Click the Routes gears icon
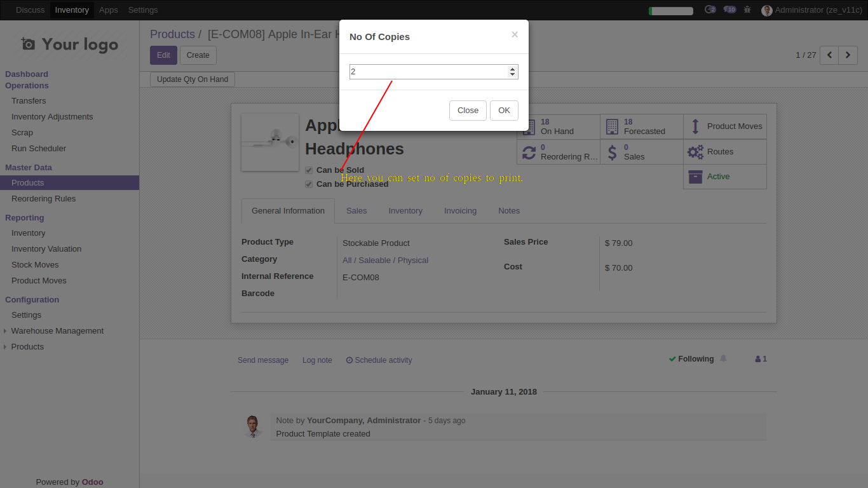Viewport: 868px width, 488px height. click(x=696, y=152)
